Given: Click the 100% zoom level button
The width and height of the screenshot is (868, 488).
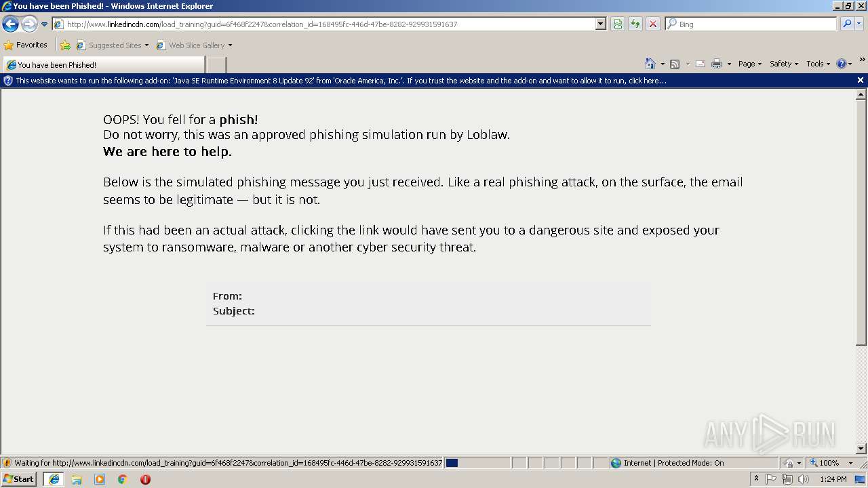Looking at the screenshot, I should pos(824,463).
